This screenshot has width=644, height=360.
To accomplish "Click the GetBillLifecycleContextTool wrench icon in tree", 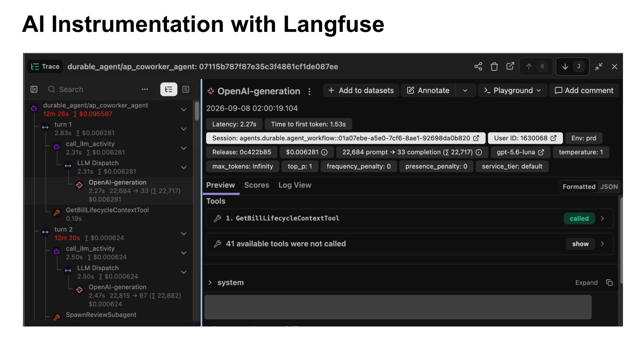I will pos(57,213).
